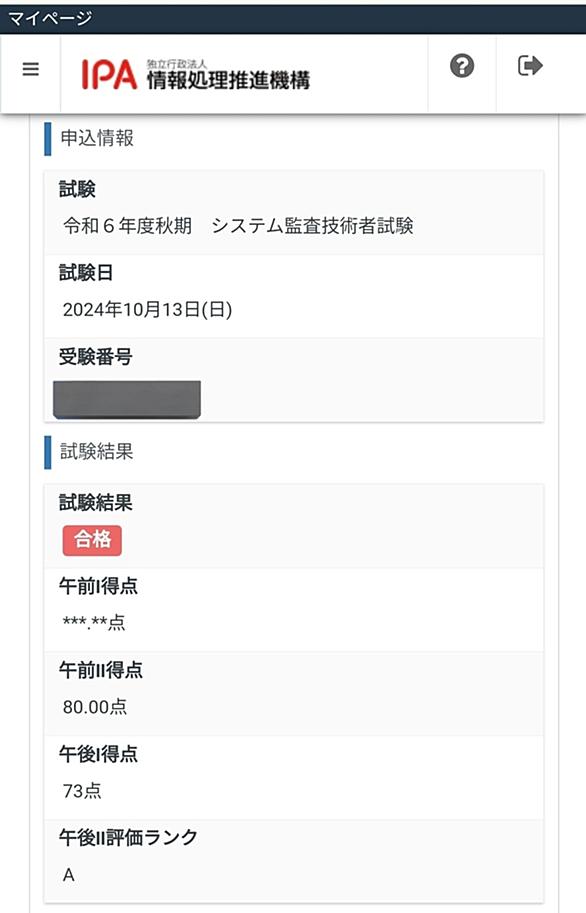Open the hamburger menu
Screen dimensions: 586x913
click(x=30, y=69)
